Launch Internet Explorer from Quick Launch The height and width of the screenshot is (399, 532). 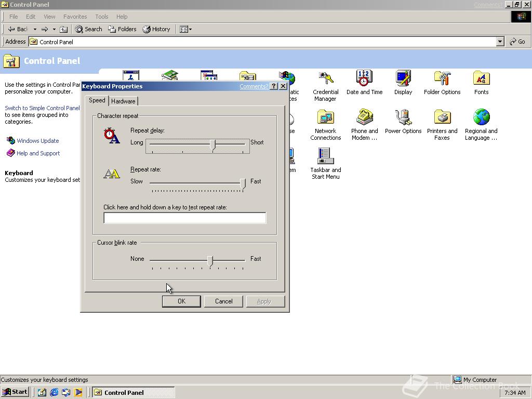pos(54,393)
